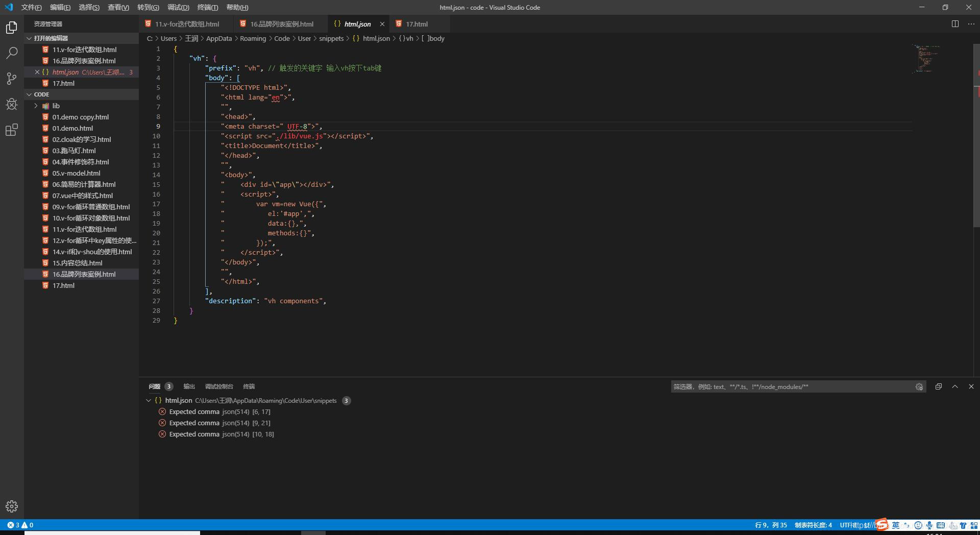Close the html.json editor tab
Screen dimensions: 980x535
382,24
